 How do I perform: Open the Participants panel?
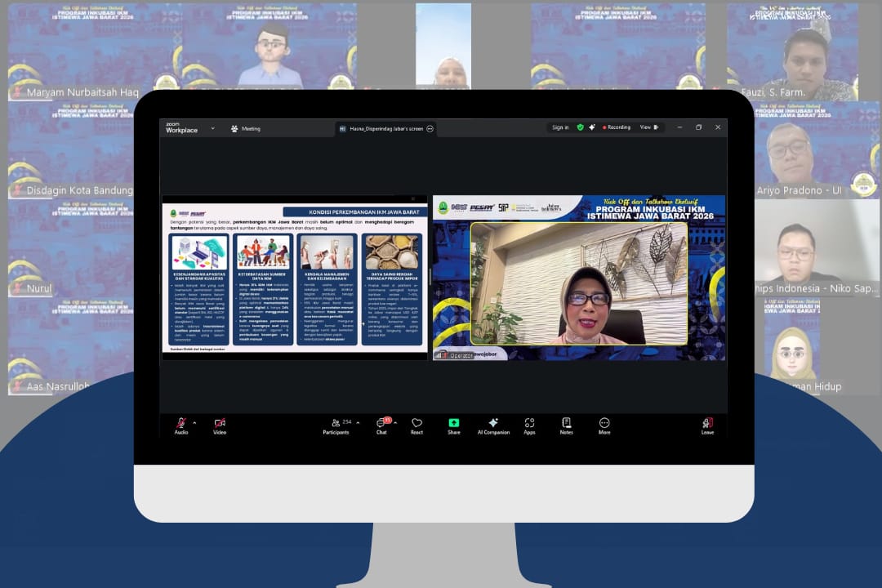pos(336,423)
